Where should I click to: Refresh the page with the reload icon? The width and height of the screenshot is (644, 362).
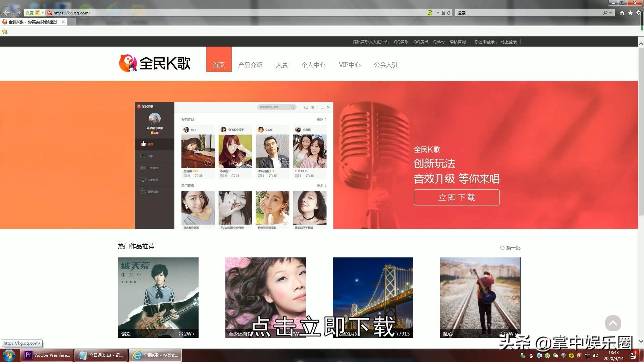click(449, 13)
